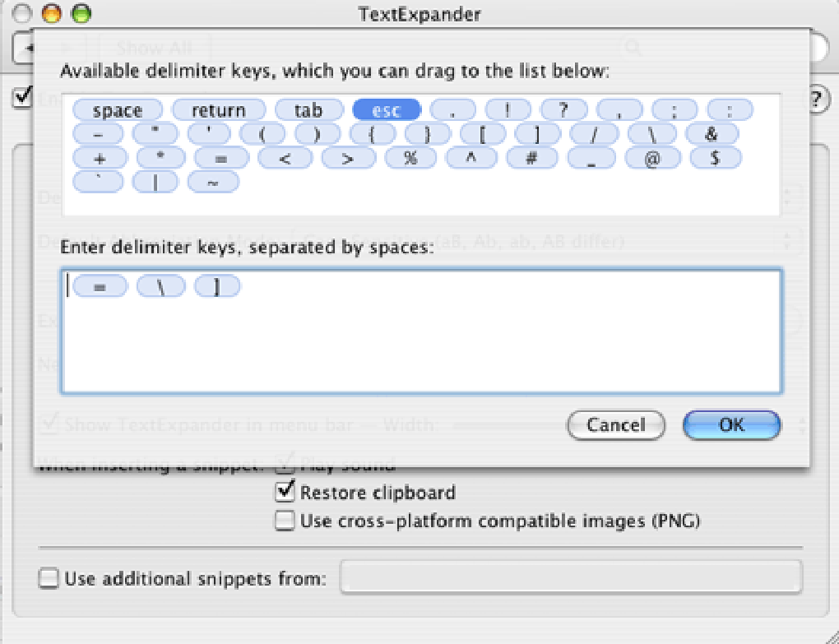This screenshot has height=644, width=839.
Task: Click inside the delimiter keys entry field
Action: pyautogui.click(x=411, y=345)
